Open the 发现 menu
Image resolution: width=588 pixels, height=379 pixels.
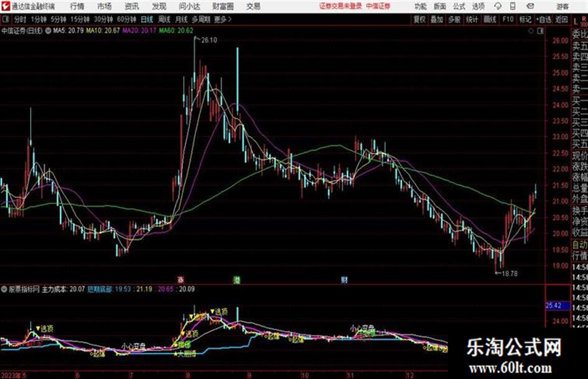[159, 6]
